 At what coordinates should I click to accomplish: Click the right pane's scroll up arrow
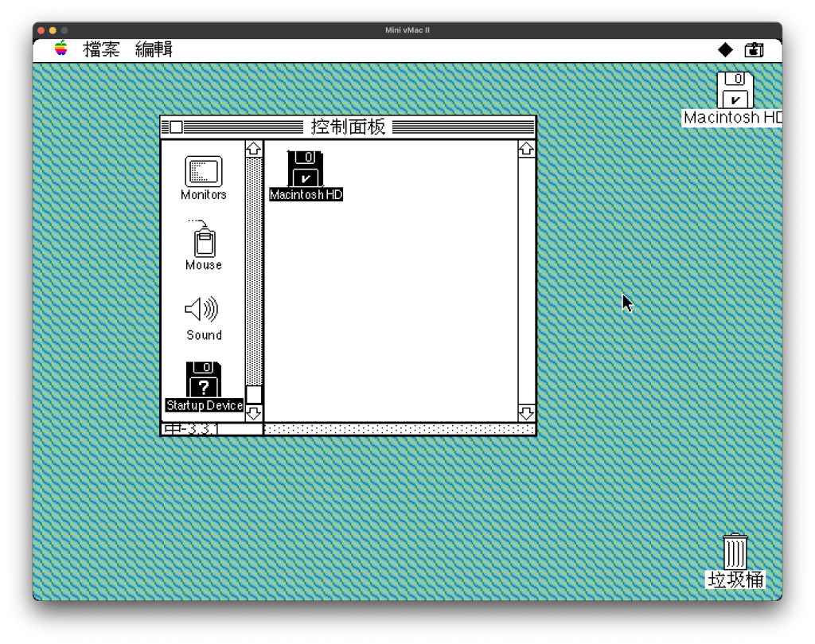pos(526,149)
